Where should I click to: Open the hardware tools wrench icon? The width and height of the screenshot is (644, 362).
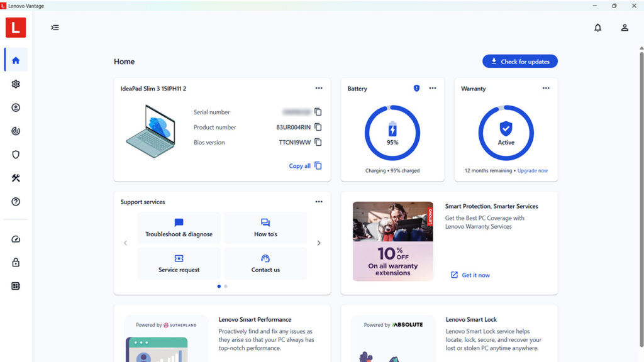click(x=16, y=178)
